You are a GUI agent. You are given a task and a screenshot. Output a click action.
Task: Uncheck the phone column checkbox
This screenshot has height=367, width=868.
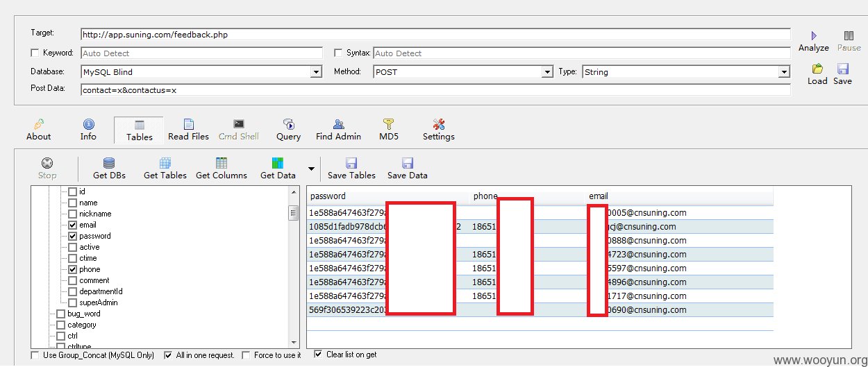click(x=72, y=269)
